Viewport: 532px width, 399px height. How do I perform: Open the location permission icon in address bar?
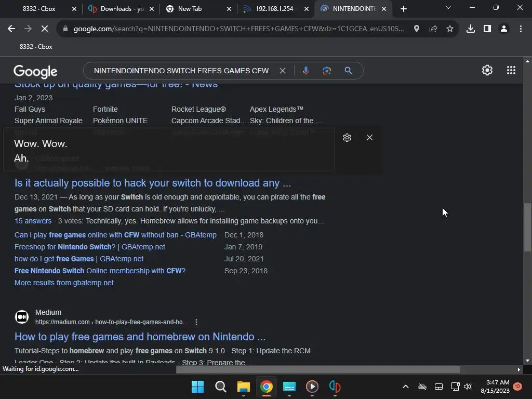pyautogui.click(x=417, y=29)
